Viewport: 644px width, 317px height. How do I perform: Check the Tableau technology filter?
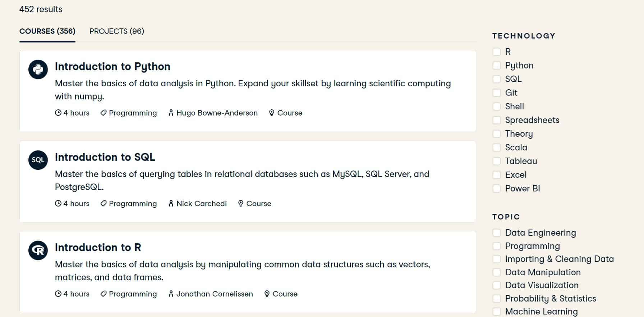point(497,161)
